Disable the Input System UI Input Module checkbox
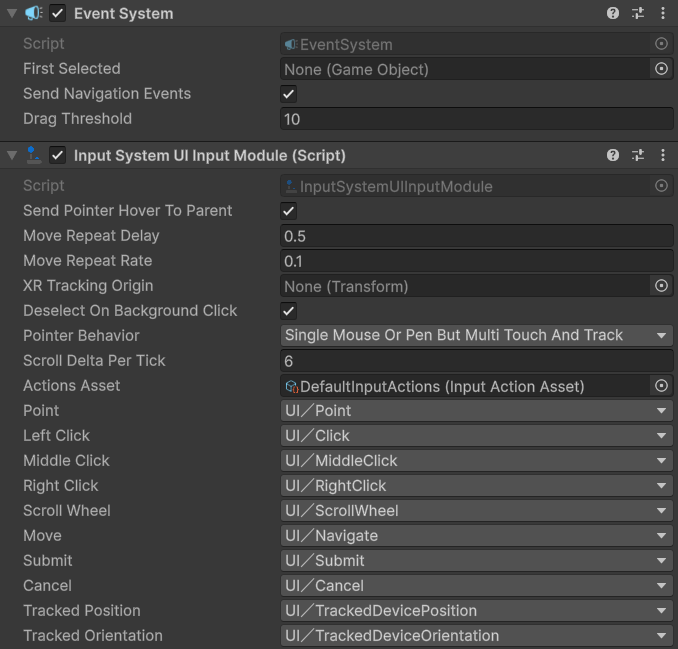Screen dimensions: 678x649 click(58, 155)
